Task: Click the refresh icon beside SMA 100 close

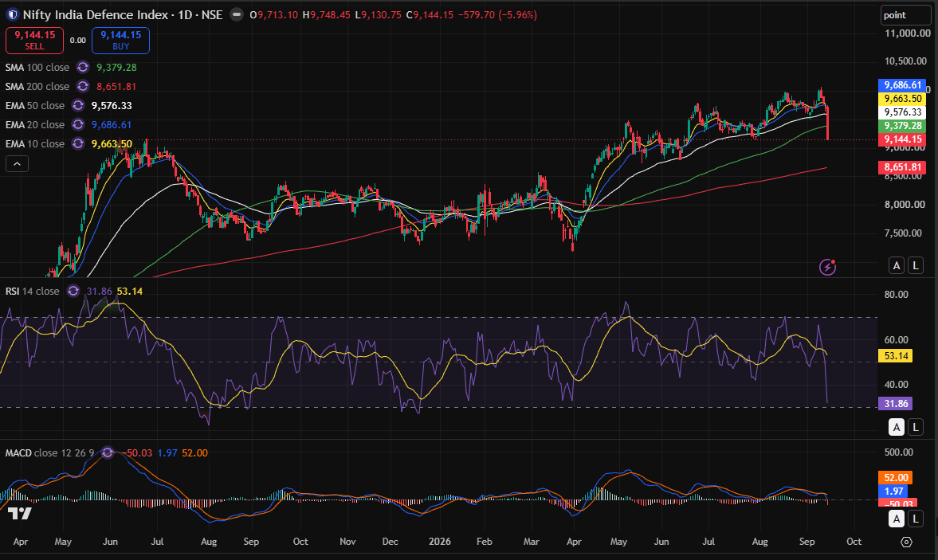Action: point(83,68)
